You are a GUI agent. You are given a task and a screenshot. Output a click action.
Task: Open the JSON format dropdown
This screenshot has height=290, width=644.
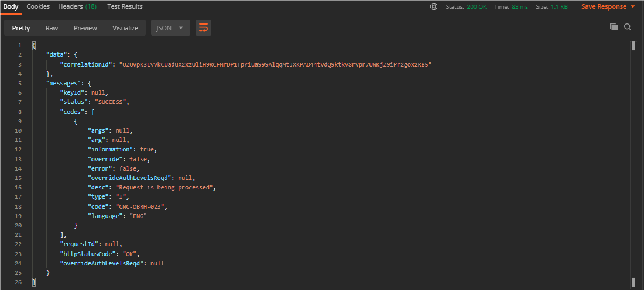point(170,28)
